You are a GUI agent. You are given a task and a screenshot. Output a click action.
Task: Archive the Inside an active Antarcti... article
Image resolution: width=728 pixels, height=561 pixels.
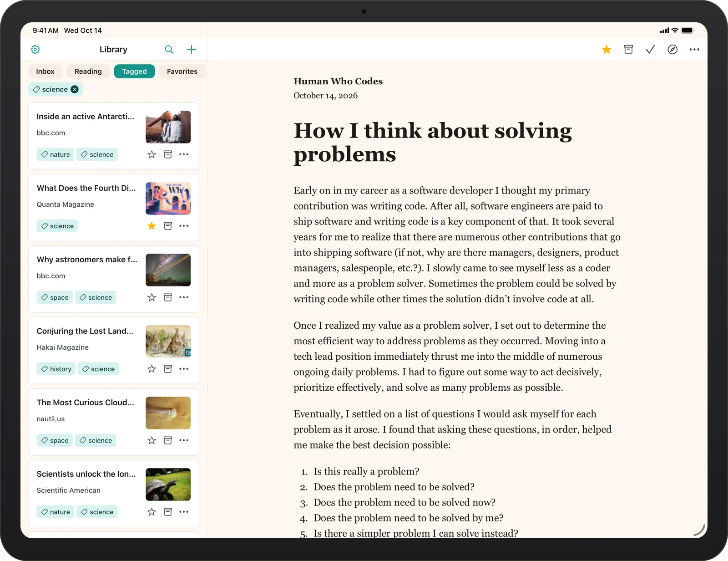[x=168, y=154]
